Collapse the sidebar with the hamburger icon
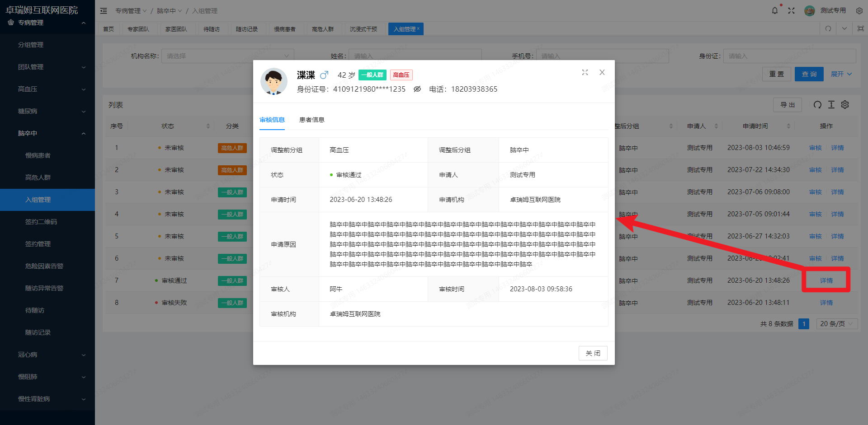The image size is (868, 425). [x=104, y=10]
